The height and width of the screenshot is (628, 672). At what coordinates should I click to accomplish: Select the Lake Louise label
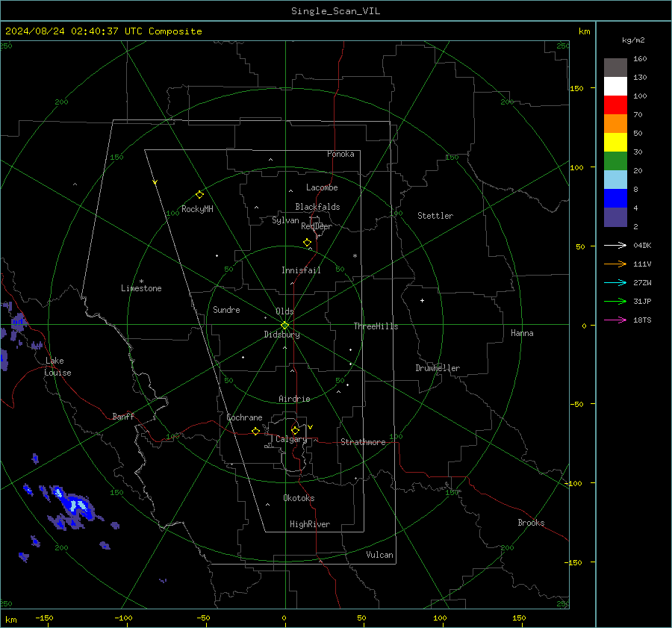tap(57, 367)
